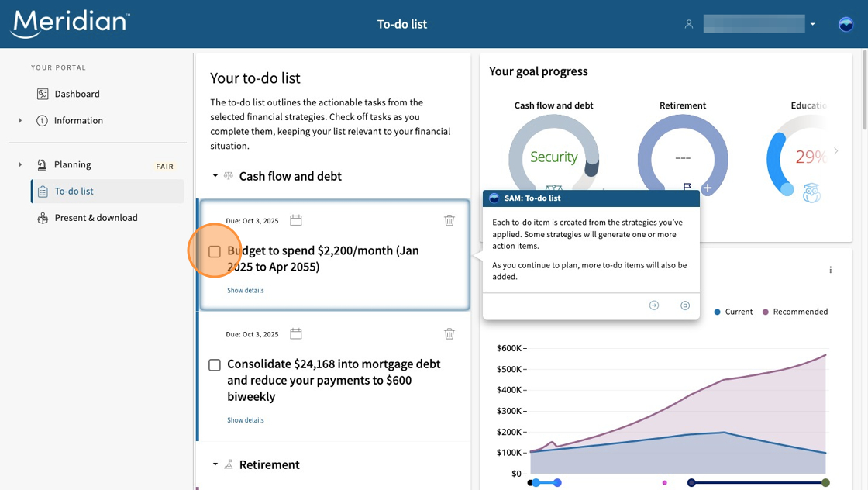
Task: Click the Cash flow and debt heading
Action: click(x=290, y=176)
